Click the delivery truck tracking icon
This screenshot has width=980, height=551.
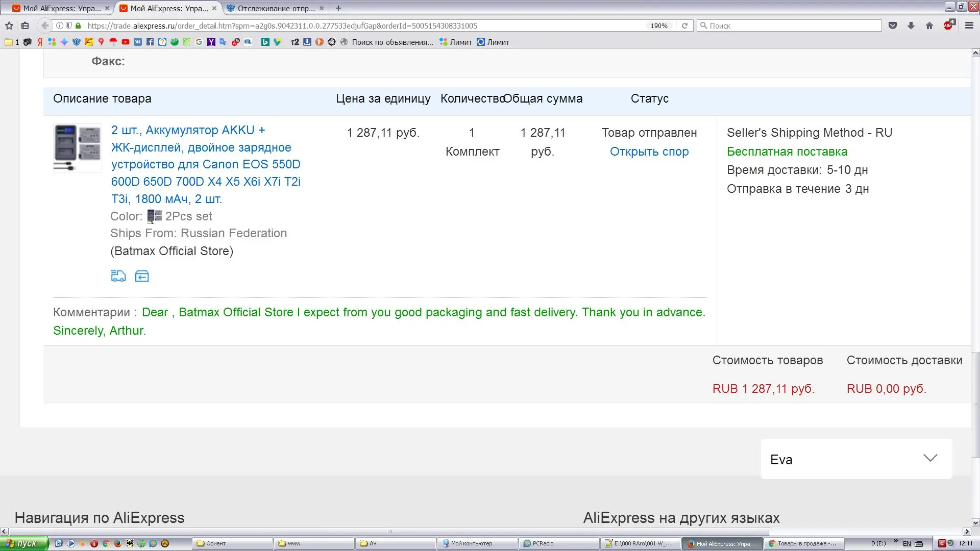click(118, 276)
